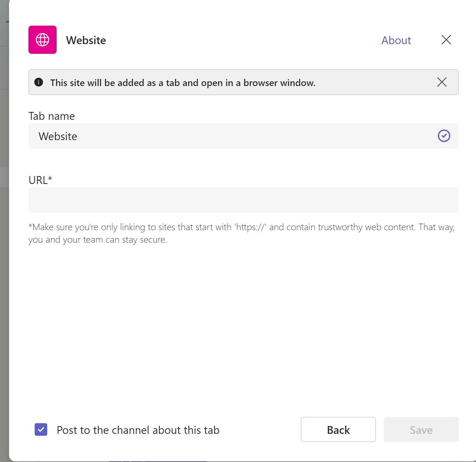The height and width of the screenshot is (462, 476).
Task: Click the Website dialog title text
Action: pos(86,40)
